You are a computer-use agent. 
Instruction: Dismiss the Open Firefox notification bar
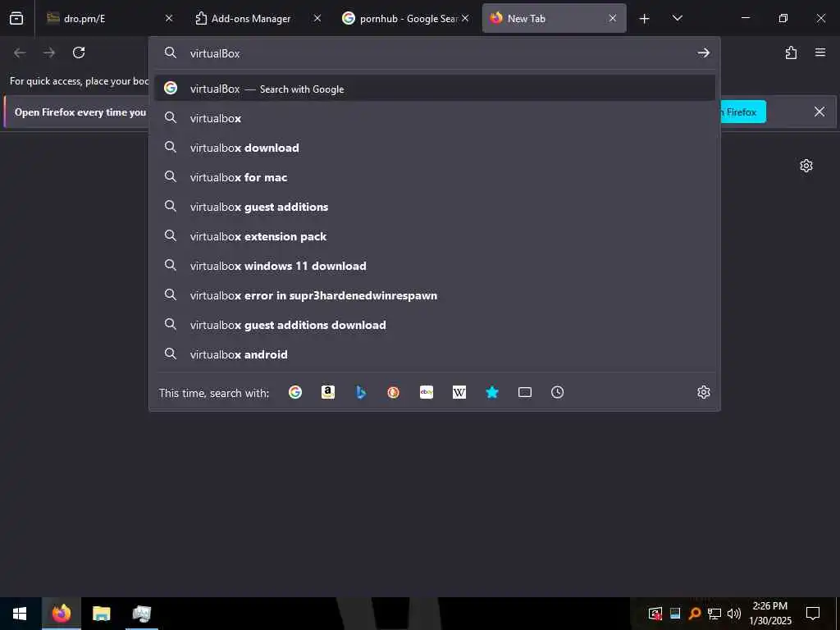click(819, 112)
